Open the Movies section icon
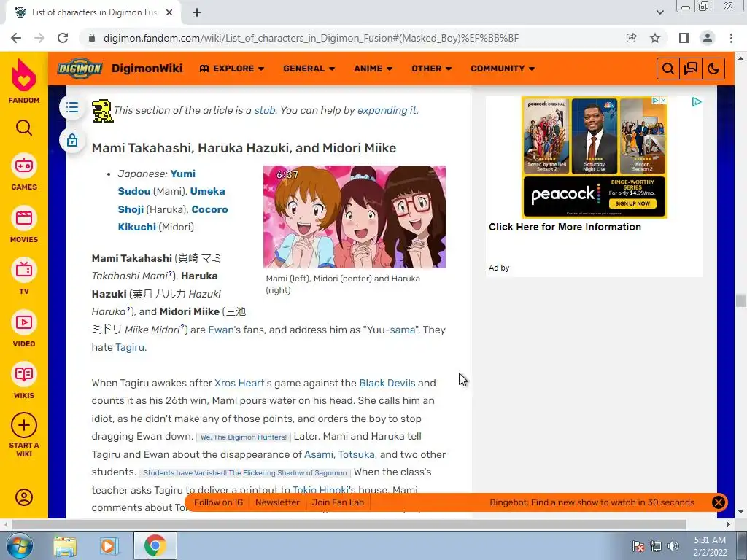747x560 pixels. pyautogui.click(x=24, y=218)
